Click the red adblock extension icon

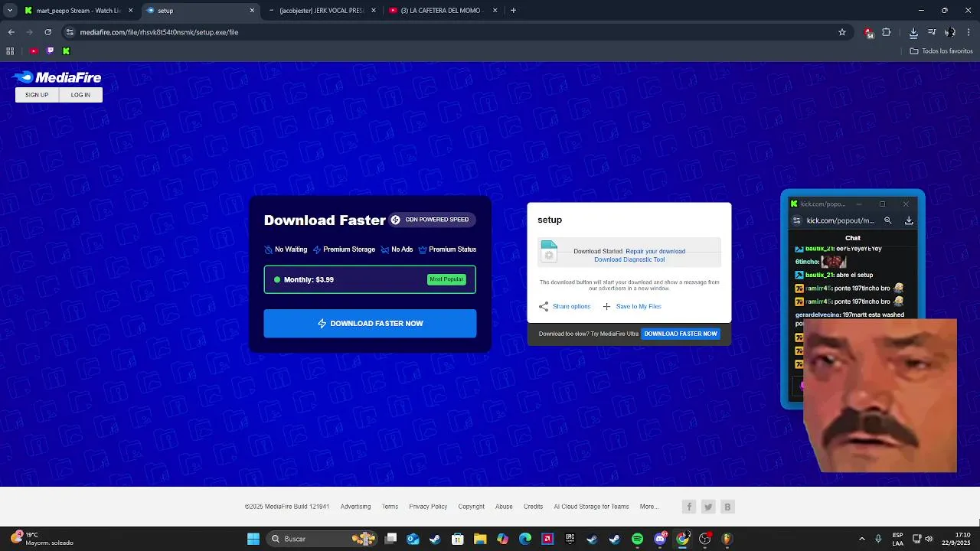(x=868, y=32)
